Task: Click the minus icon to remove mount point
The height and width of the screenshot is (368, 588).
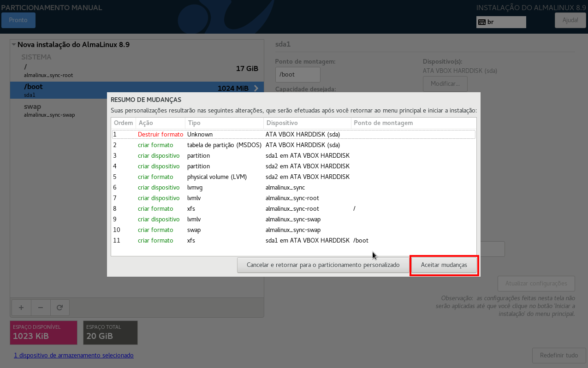Action: coord(41,307)
